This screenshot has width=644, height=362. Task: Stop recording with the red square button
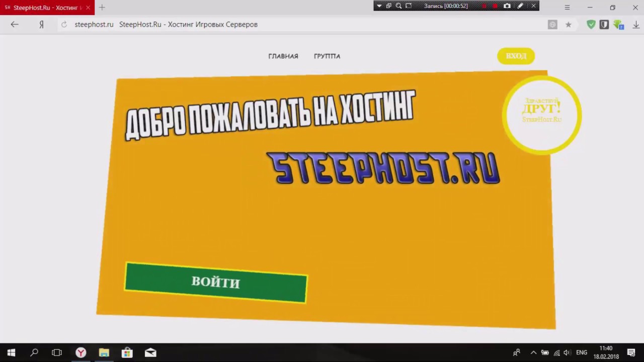495,6
